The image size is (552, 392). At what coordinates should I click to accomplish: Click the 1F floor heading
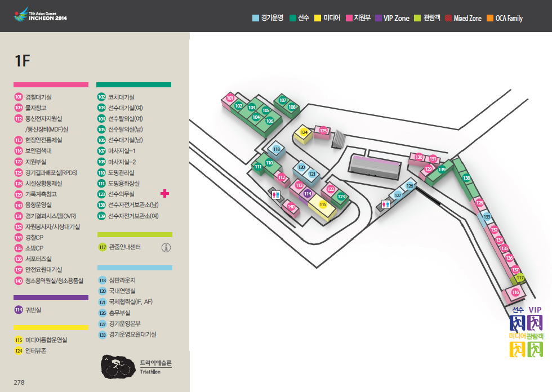point(23,60)
